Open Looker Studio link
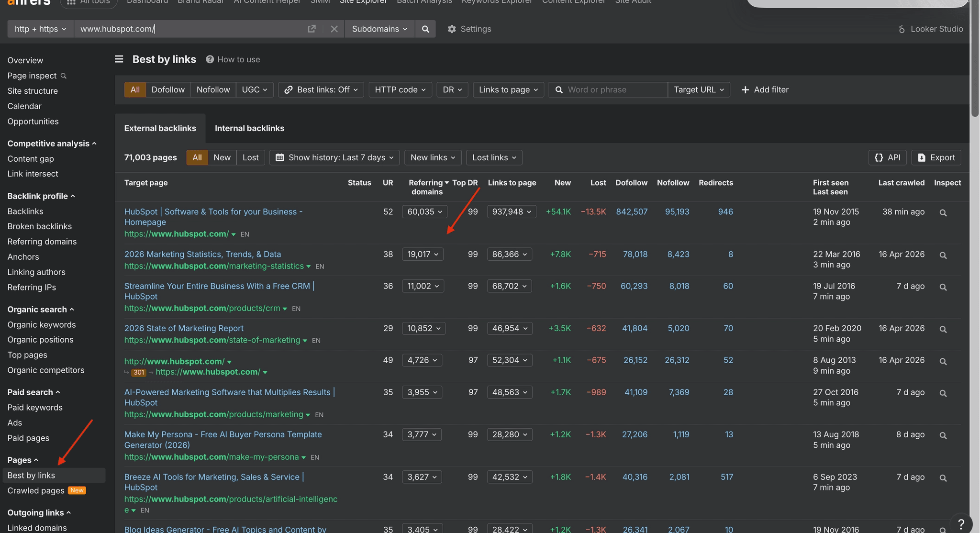This screenshot has height=533, width=980. 931,29
